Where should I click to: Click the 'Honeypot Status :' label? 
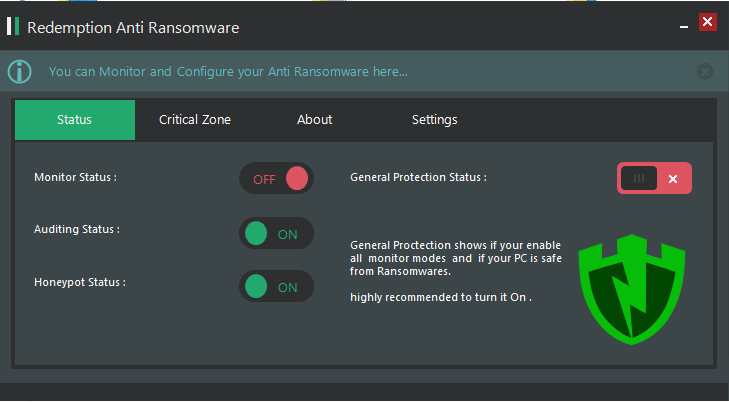pyautogui.click(x=80, y=282)
